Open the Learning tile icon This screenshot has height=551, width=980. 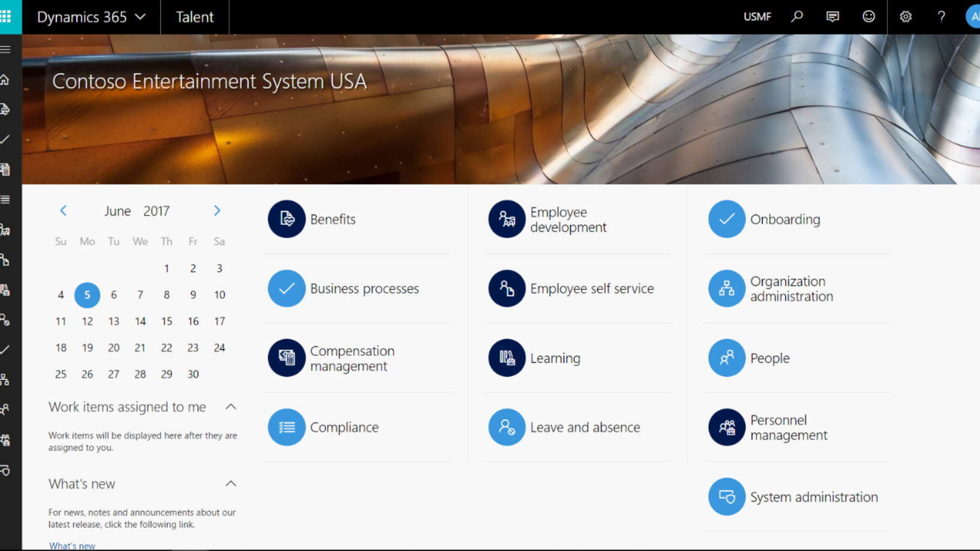pos(507,358)
